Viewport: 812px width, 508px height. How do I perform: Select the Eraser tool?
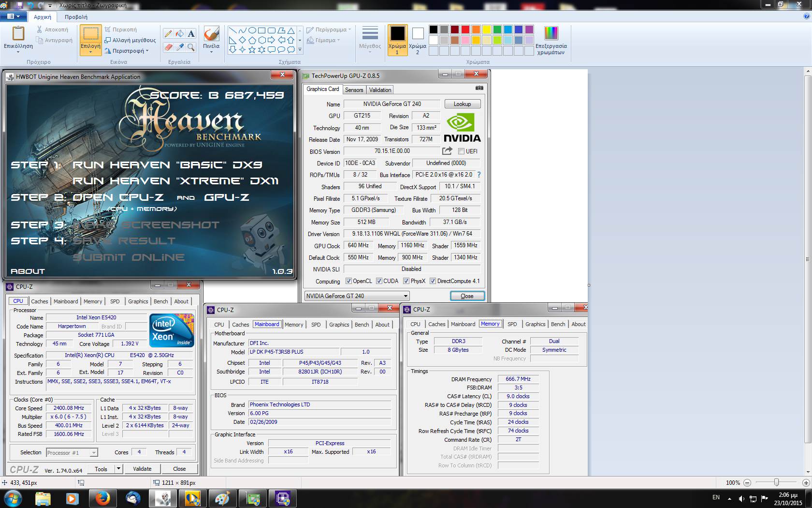click(x=168, y=47)
